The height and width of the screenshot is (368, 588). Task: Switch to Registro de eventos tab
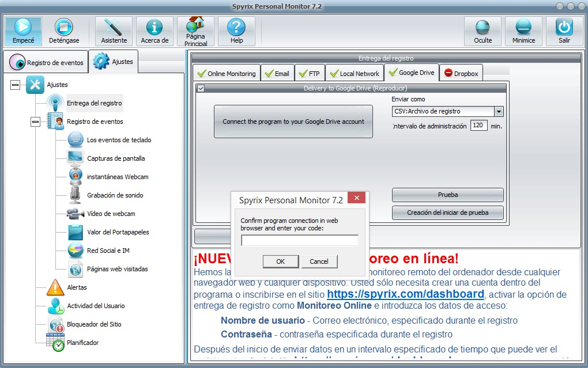[46, 62]
